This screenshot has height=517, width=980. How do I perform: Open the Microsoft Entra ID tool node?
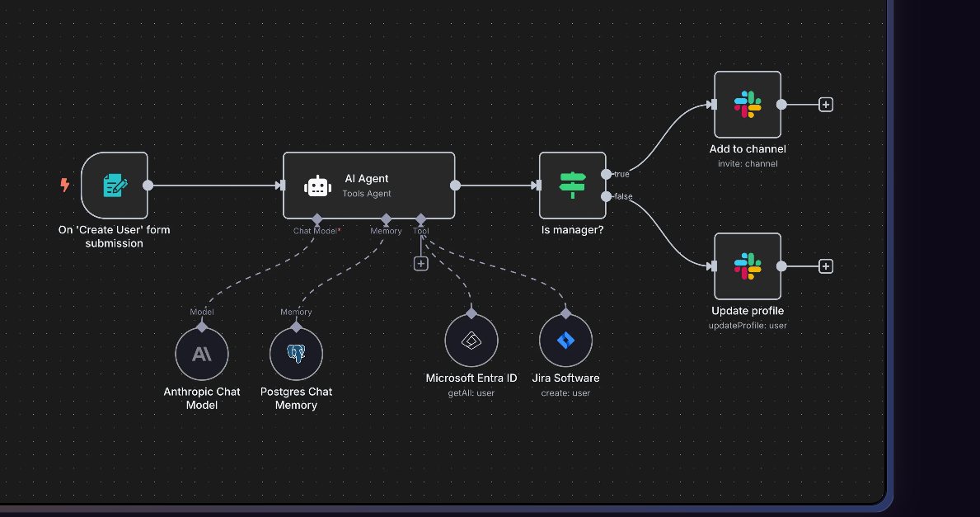[x=471, y=341]
